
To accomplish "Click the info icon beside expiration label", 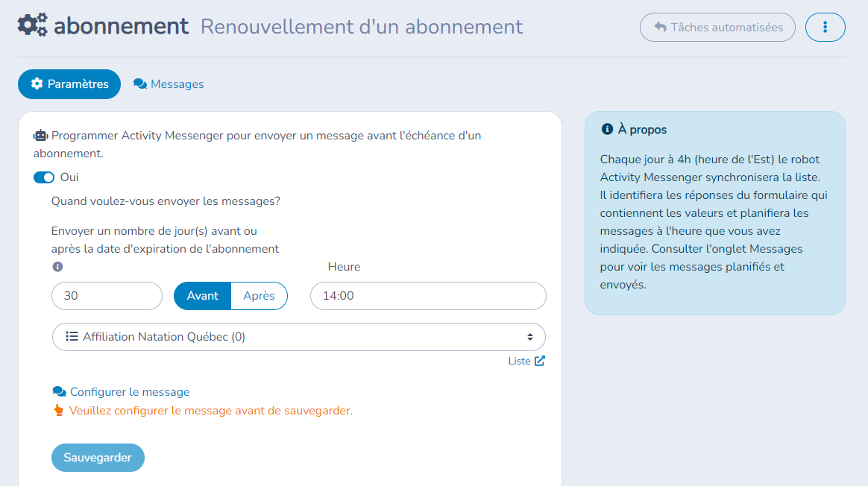I will [57, 267].
